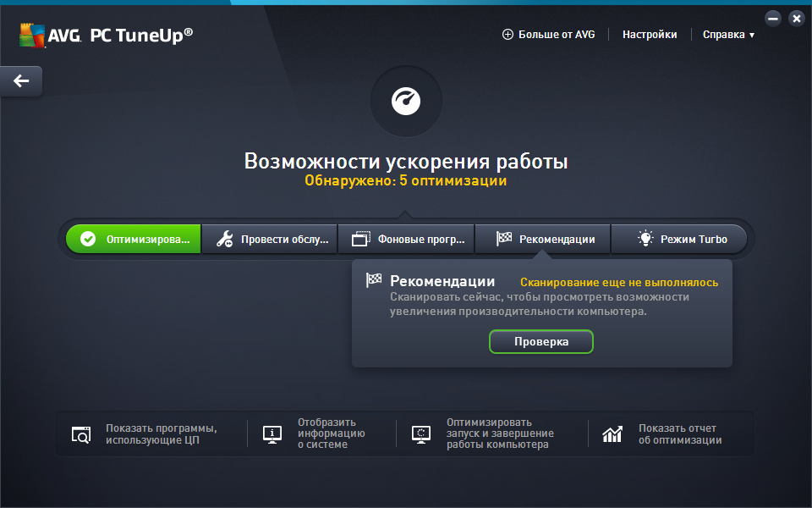Click the Обнаружено: 5 оптимизации text
Viewport: 812px width, 508px height.
[405, 181]
